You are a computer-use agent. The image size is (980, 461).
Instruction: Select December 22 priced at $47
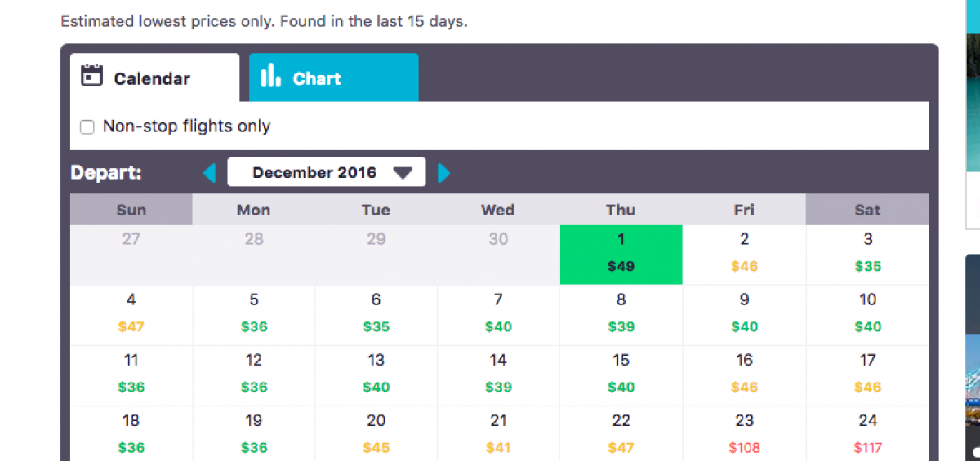[621, 434]
